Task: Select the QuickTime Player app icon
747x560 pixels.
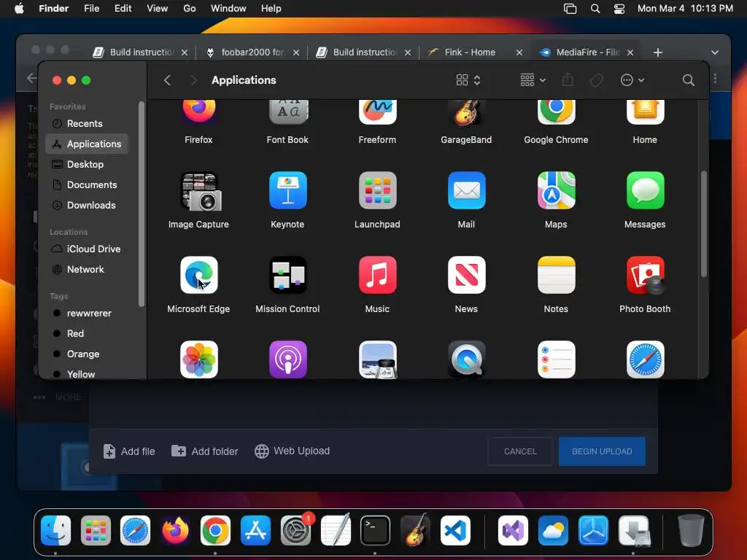Action: pos(466,359)
